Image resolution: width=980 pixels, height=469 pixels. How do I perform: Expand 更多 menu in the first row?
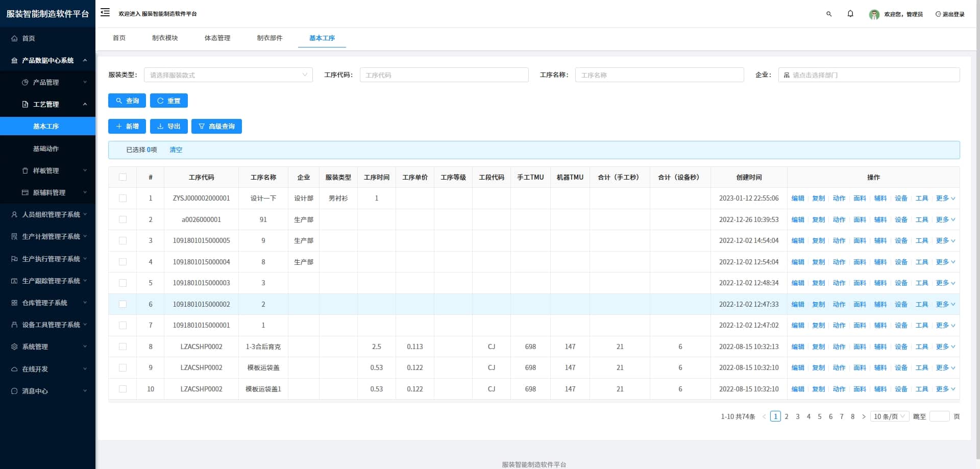tap(945, 198)
